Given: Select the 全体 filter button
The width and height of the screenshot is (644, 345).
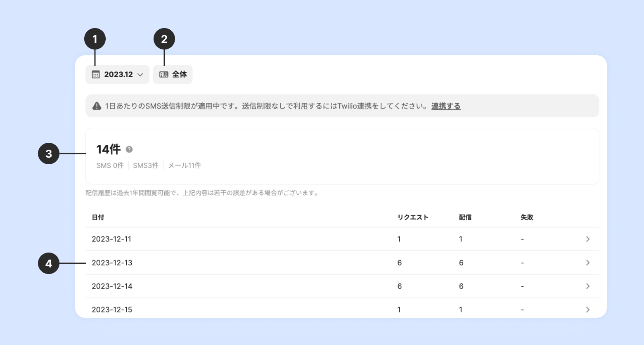Looking at the screenshot, I should [x=173, y=75].
